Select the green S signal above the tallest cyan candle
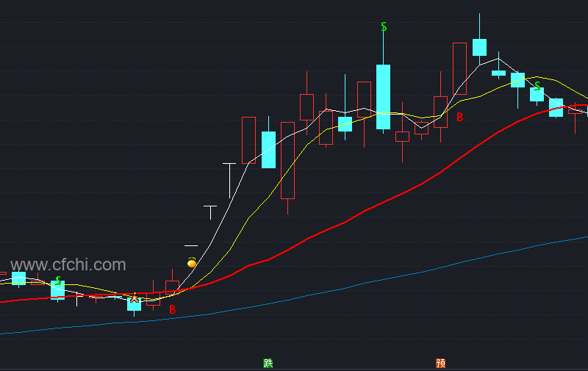588x371 pixels. click(x=384, y=26)
